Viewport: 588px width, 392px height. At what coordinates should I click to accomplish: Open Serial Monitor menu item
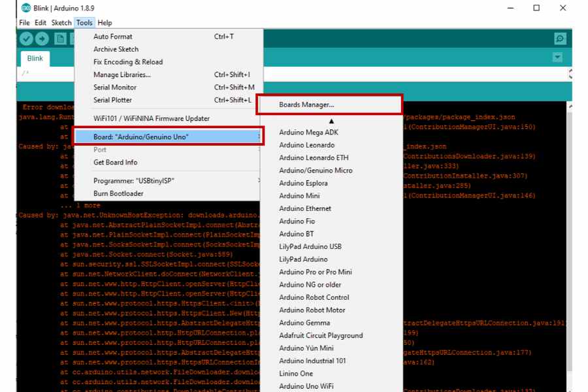[167, 87]
